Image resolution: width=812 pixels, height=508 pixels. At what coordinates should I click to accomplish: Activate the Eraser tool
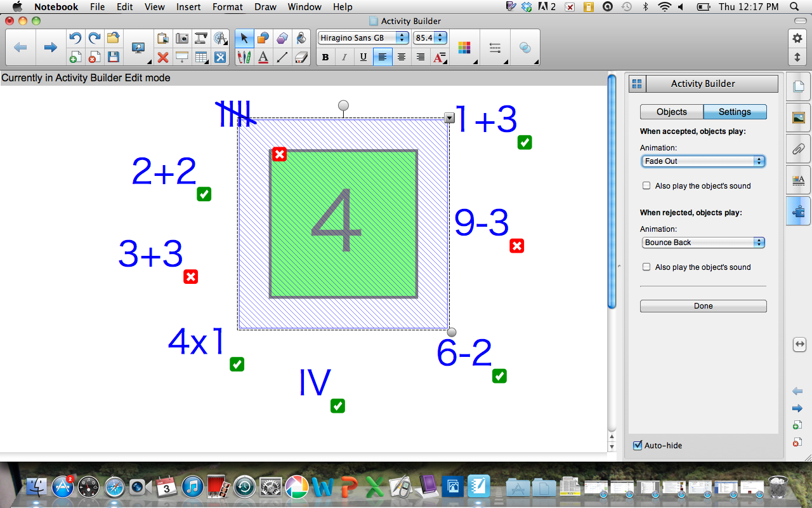tap(301, 57)
